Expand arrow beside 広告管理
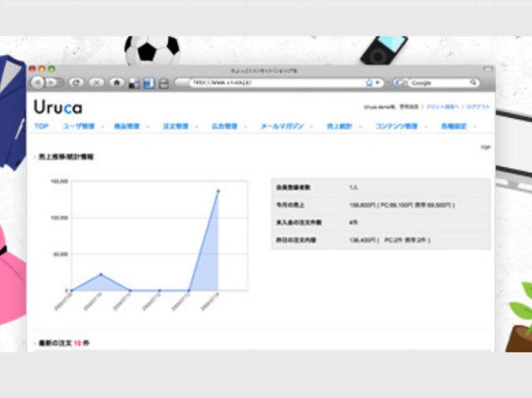The image size is (532, 398). pos(245,127)
